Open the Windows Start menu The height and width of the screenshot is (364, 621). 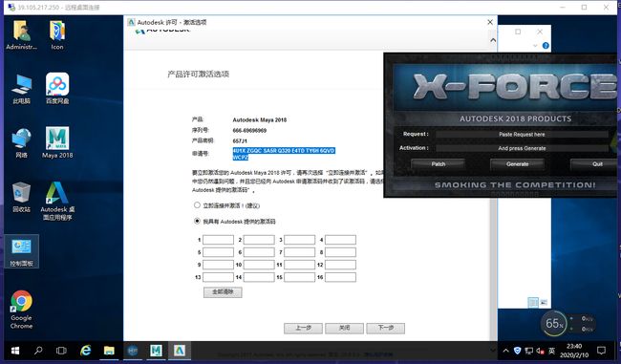pos(15,351)
